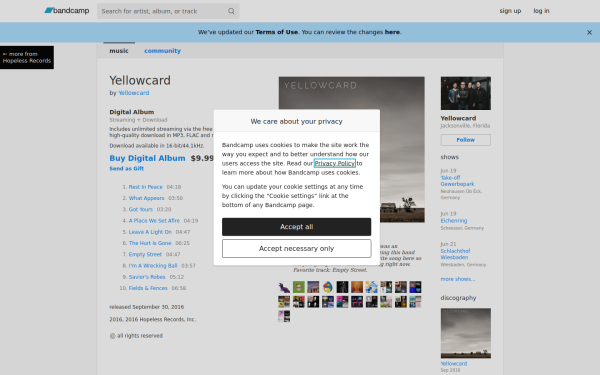Click the $9.99 price text
This screenshot has height=375, width=600.
(202, 158)
